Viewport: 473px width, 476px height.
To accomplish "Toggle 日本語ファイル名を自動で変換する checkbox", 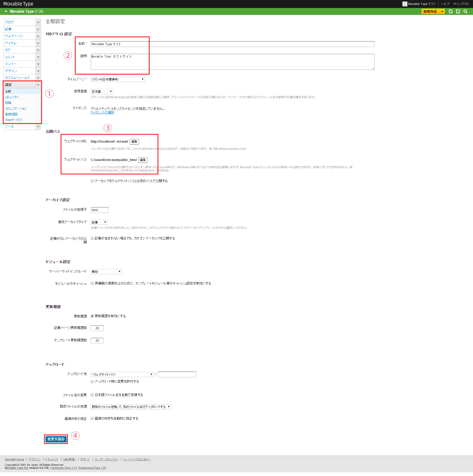I will (x=92, y=395).
